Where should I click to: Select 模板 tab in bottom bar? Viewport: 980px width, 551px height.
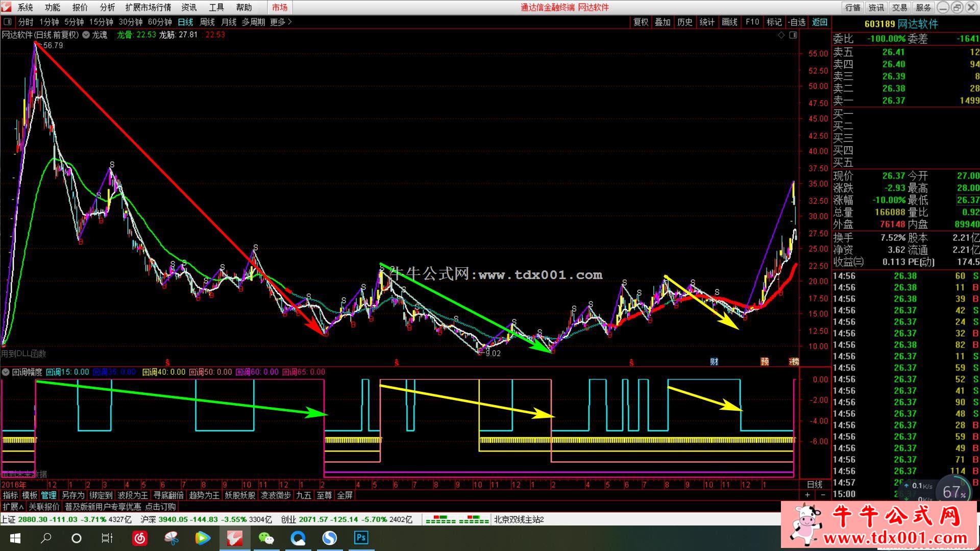pyautogui.click(x=30, y=495)
